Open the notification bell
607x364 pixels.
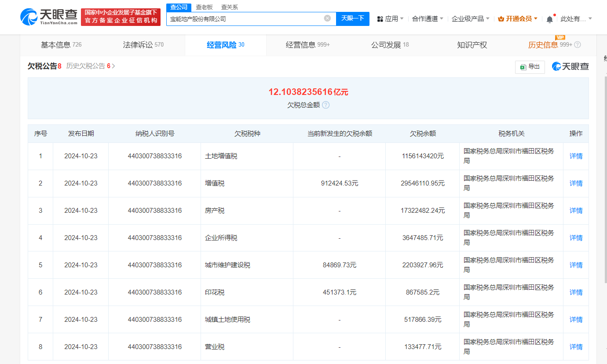(550, 19)
